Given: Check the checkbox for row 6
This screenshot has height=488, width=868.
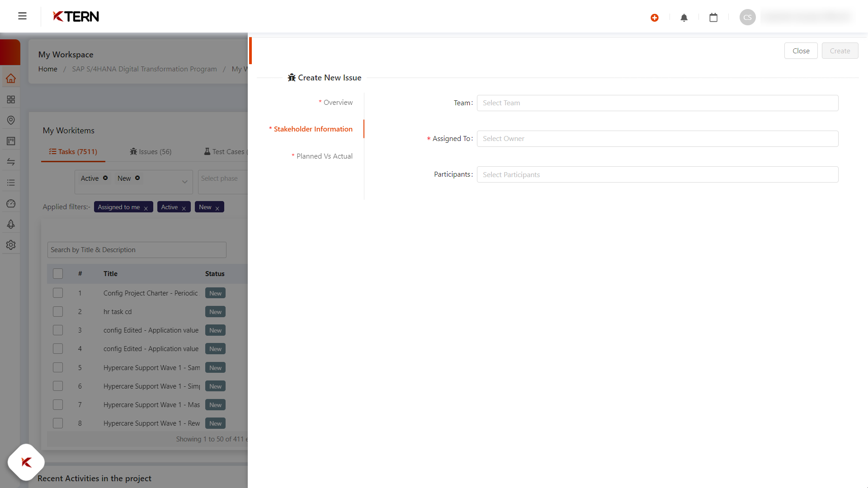Looking at the screenshot, I should click(x=58, y=386).
